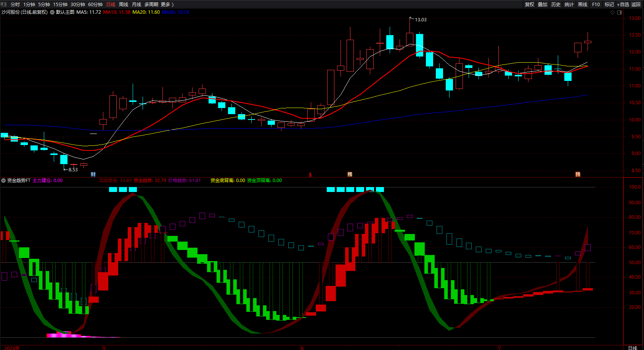This screenshot has height=350, width=644.
Task: Select the 30分钟 period tab
Action: pos(78,5)
